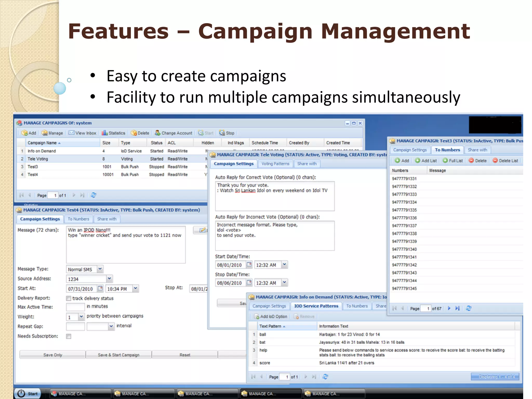Open Campaign Settings tab in Test3 window
The height and width of the screenshot is (399, 532).
(410, 150)
